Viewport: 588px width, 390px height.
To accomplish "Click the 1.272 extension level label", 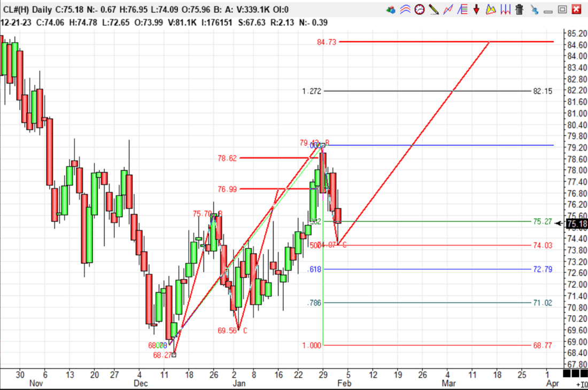I will (312, 91).
